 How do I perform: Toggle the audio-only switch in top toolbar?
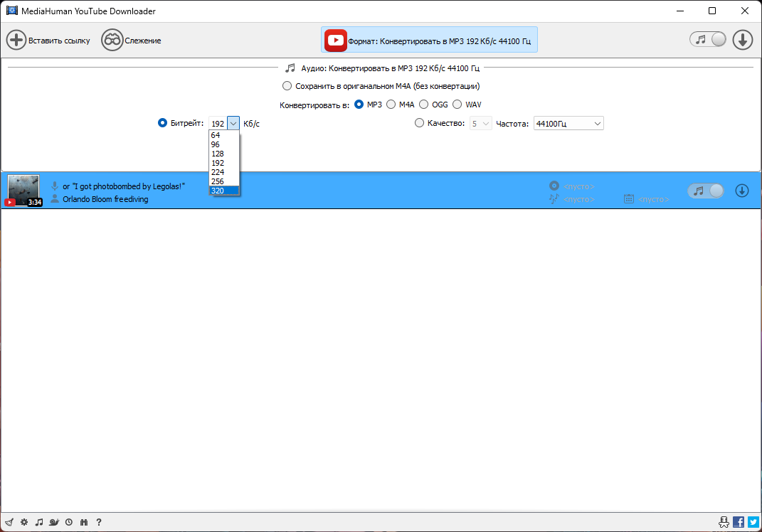point(707,39)
